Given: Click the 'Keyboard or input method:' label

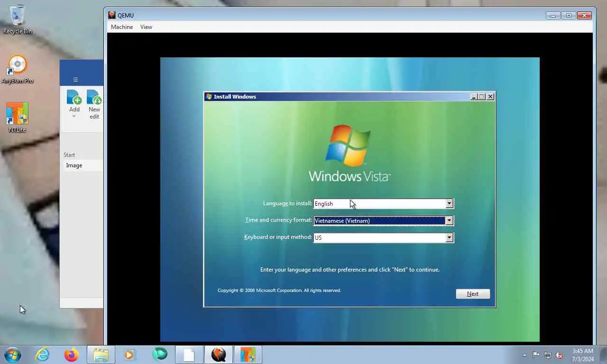Looking at the screenshot, I should coord(278,237).
